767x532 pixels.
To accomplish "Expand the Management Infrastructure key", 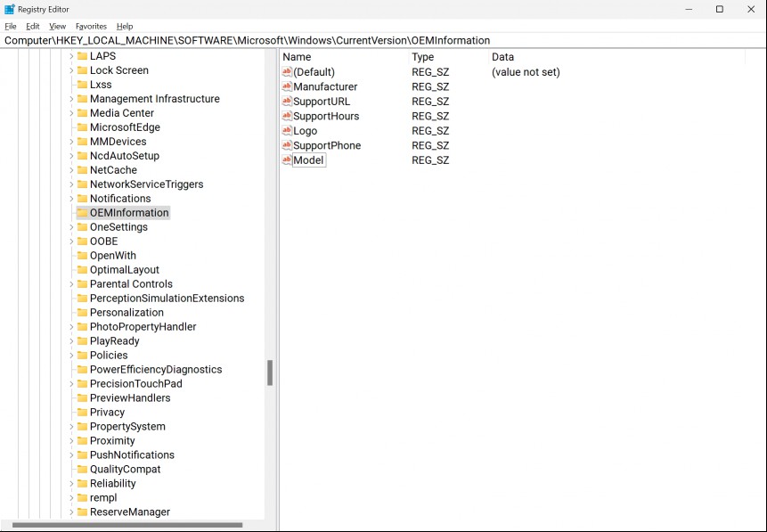I will click(71, 99).
